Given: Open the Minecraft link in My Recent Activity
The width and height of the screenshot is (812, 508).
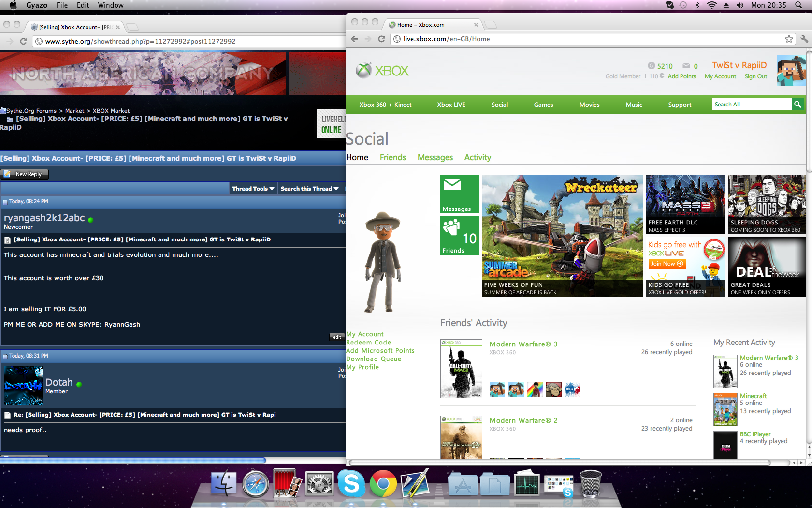Looking at the screenshot, I should tap(753, 396).
